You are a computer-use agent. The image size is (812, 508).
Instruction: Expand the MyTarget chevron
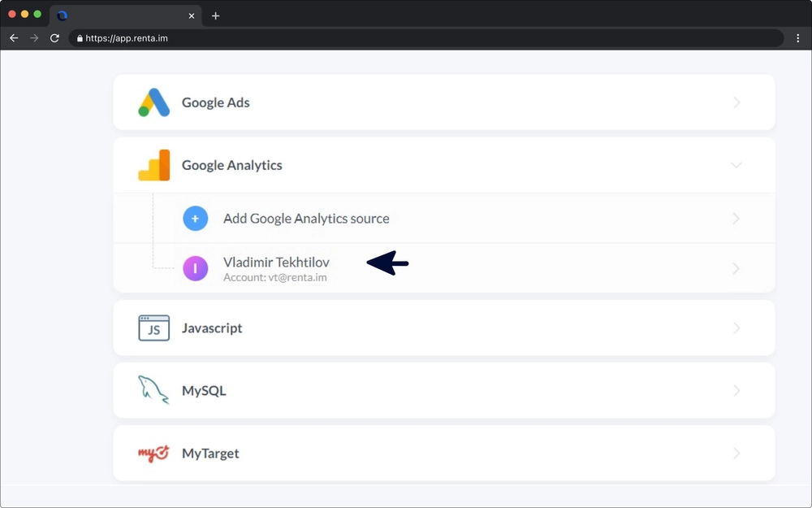click(x=736, y=454)
